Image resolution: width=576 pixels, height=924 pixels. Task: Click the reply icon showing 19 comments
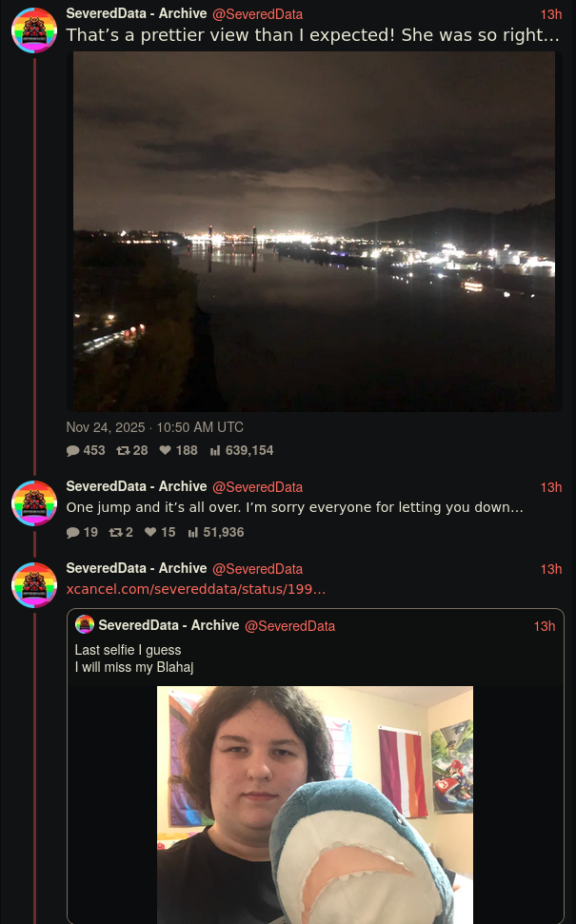pos(73,532)
